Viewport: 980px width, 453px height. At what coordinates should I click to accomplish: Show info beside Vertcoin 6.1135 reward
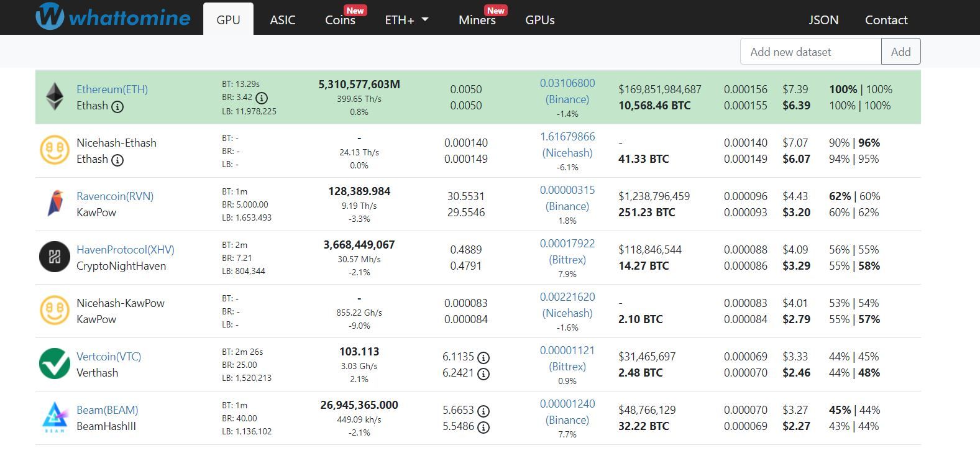pos(483,357)
